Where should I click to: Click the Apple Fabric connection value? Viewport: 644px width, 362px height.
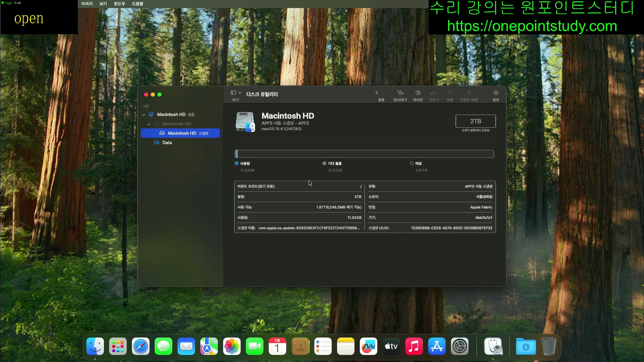[x=481, y=207]
